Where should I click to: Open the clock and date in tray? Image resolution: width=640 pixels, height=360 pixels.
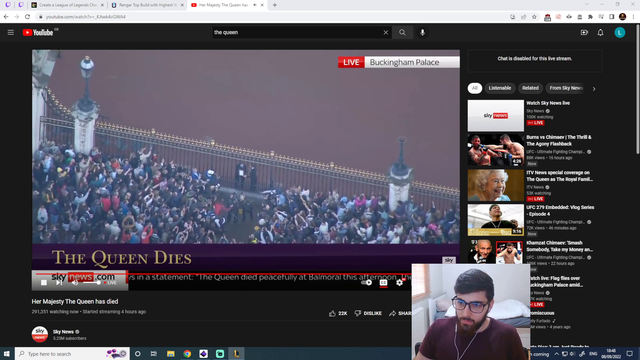(611, 353)
